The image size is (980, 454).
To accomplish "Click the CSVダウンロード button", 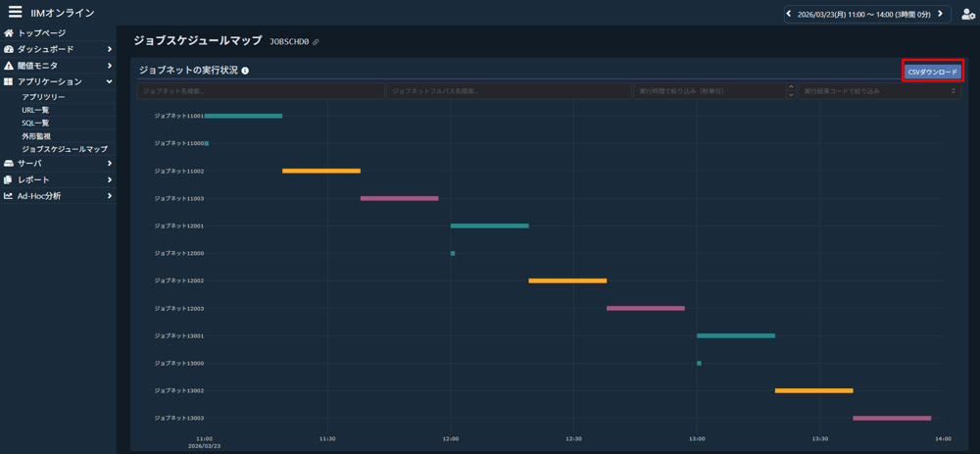I will click(x=932, y=72).
